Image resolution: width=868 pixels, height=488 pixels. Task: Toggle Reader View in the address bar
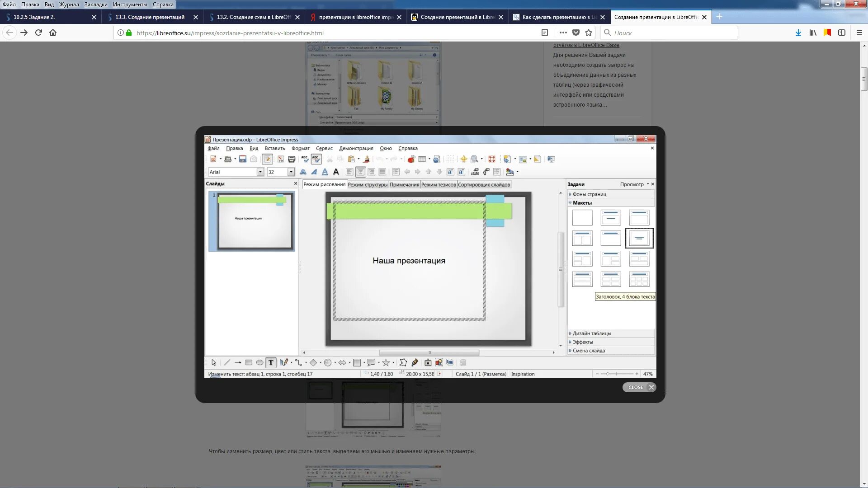click(544, 33)
